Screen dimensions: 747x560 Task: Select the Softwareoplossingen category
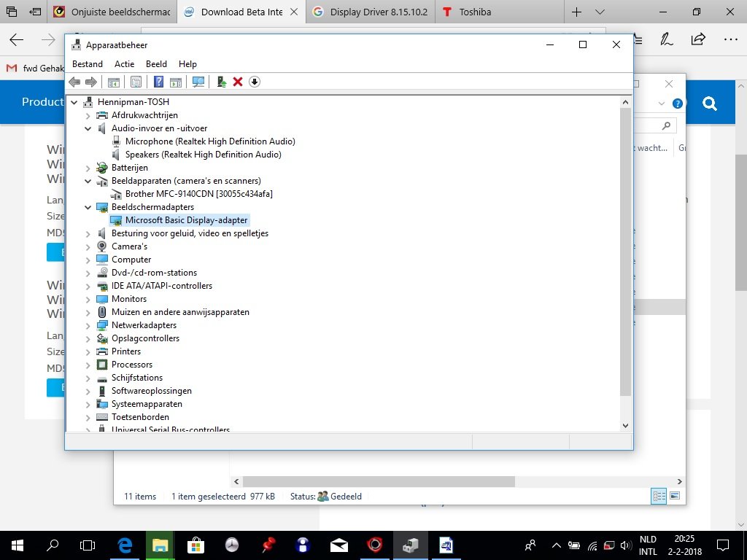tap(152, 391)
